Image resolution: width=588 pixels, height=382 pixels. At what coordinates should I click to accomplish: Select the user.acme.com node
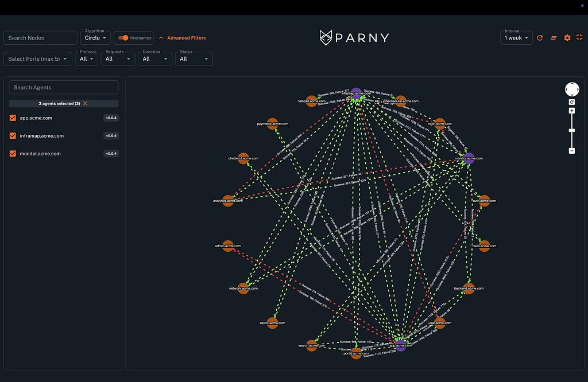pyautogui.click(x=440, y=323)
